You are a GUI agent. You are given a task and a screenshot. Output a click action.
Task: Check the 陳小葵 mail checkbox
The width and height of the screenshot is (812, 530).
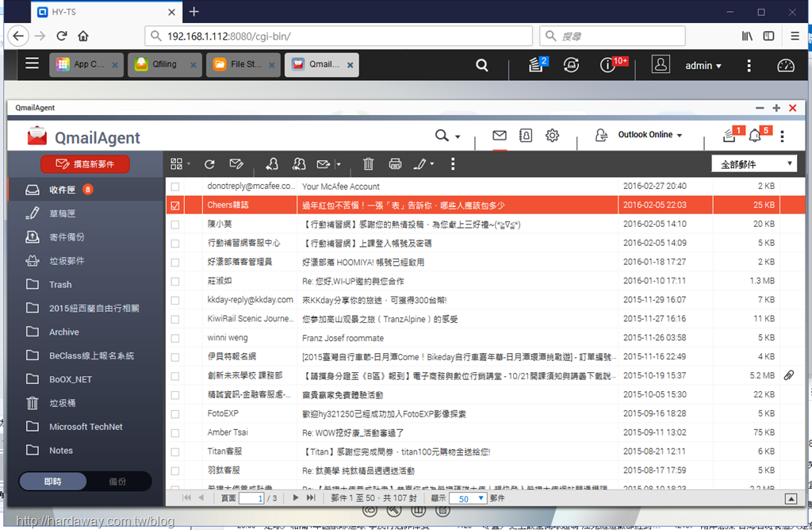[175, 225]
